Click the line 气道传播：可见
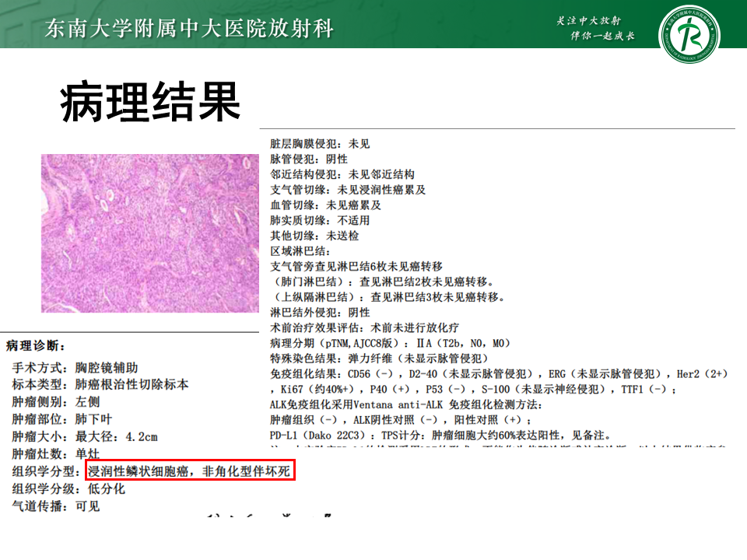The image size is (747, 560). (x=56, y=506)
